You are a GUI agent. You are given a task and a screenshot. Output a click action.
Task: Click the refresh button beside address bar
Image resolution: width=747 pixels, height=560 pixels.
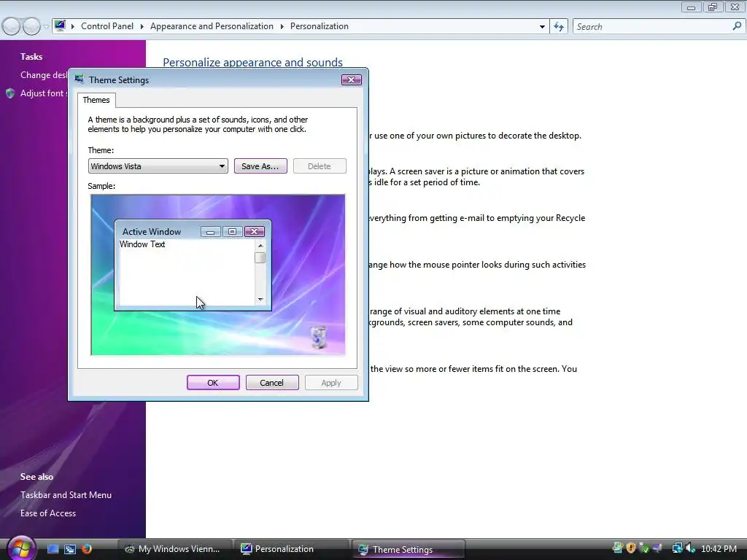pyautogui.click(x=559, y=27)
